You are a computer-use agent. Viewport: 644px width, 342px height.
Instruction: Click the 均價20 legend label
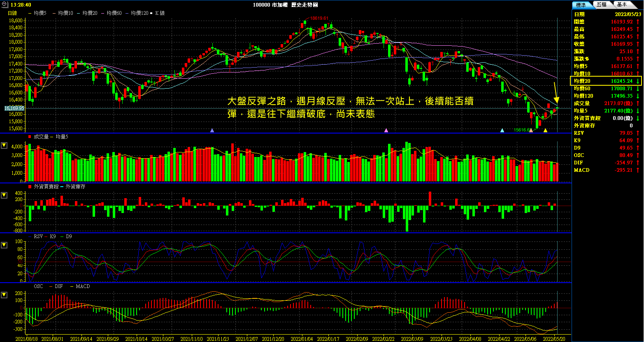pyautogui.click(x=90, y=13)
